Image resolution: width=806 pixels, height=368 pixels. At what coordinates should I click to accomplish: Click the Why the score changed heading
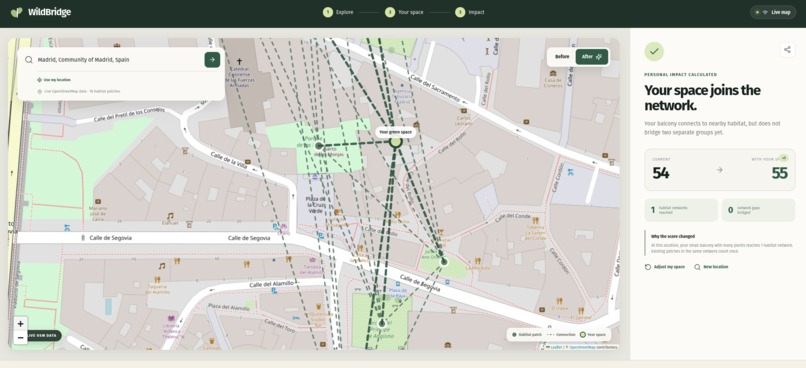click(673, 236)
